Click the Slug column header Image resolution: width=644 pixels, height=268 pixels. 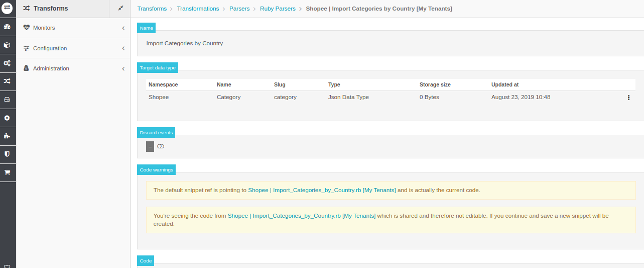280,84
